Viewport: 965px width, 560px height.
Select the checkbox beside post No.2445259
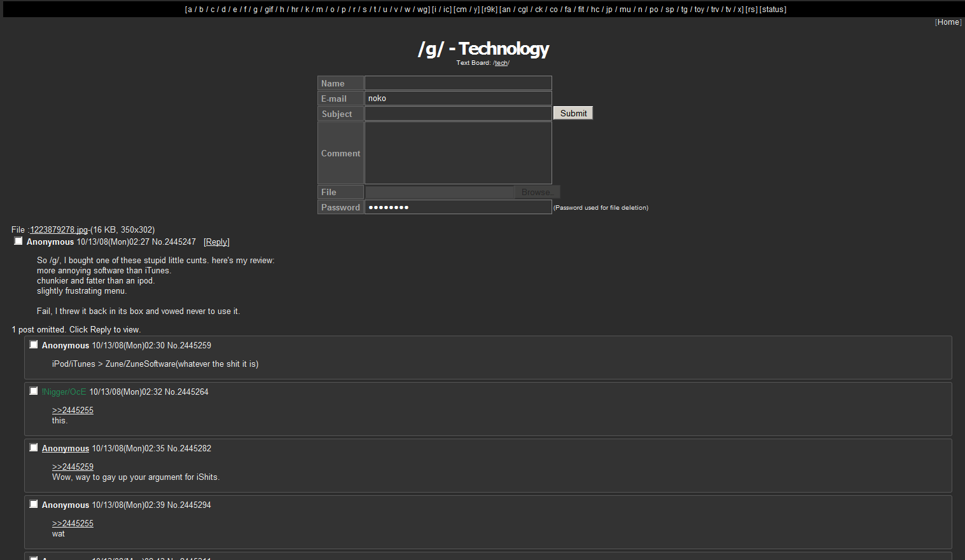[x=34, y=345]
